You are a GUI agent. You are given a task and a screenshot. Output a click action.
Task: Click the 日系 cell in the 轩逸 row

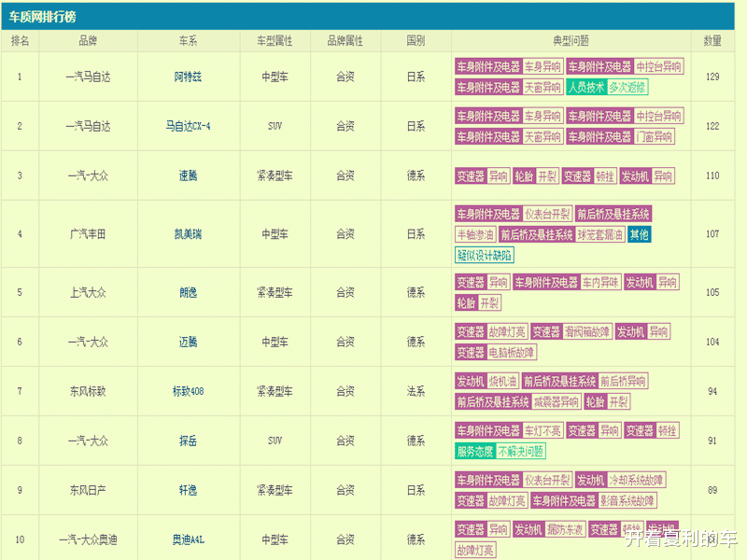[416, 490]
